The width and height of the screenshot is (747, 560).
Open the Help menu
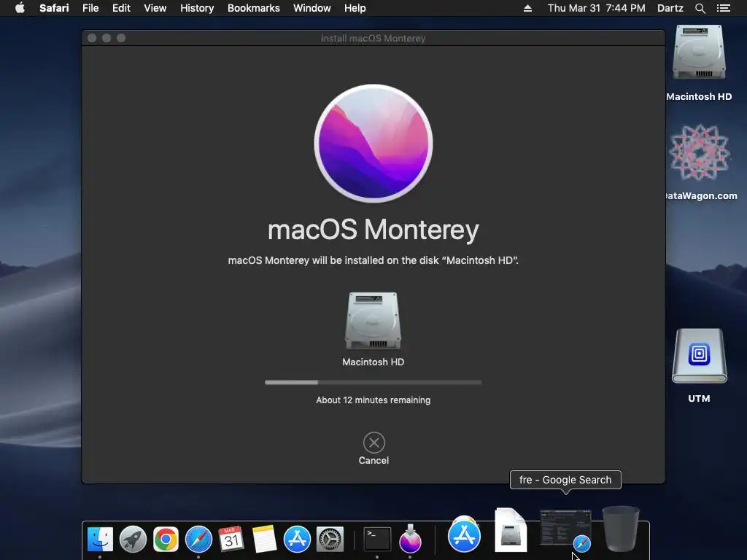pyautogui.click(x=355, y=8)
